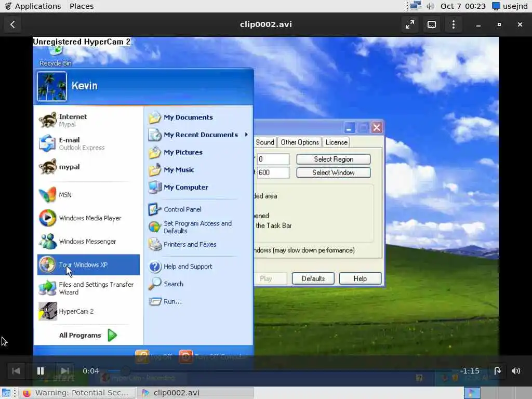The image size is (532, 399).
Task: Click the network status tray icon
Action: (416, 6)
